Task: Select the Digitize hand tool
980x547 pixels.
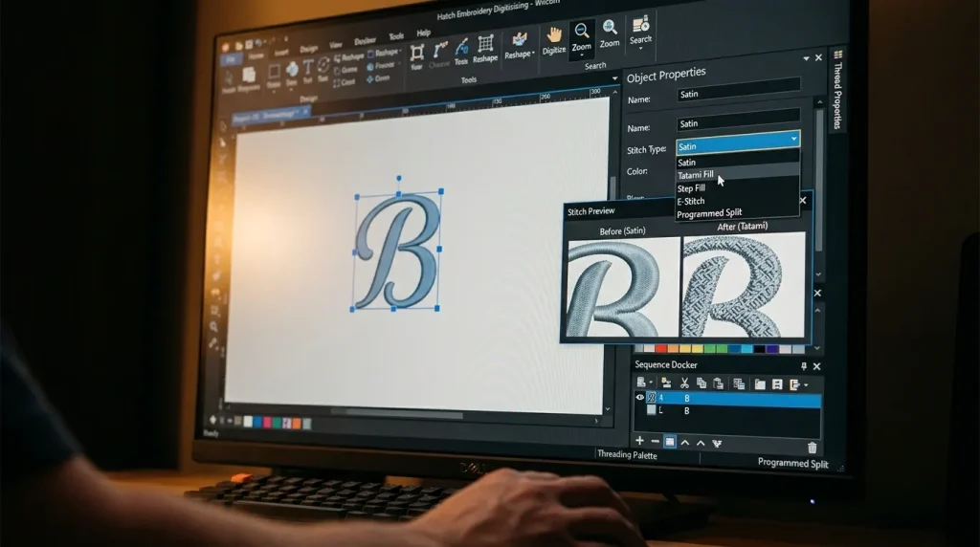Action: point(554,41)
